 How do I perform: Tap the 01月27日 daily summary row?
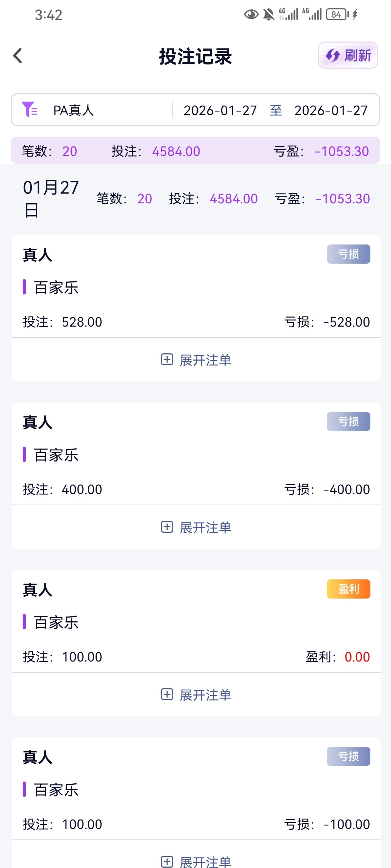tap(195, 199)
